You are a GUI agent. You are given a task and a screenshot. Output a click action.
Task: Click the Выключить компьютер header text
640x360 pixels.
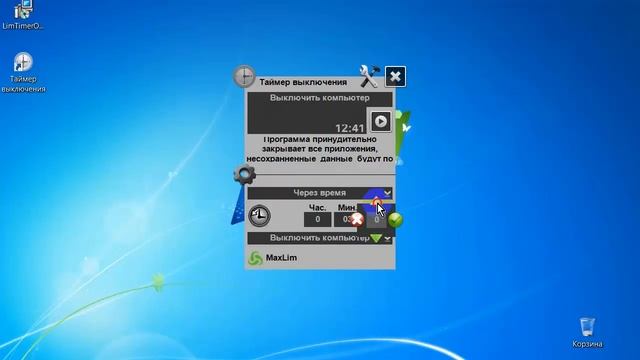320,98
